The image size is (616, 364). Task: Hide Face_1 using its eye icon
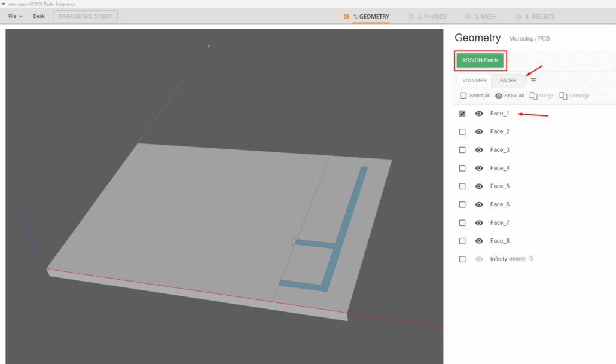pyautogui.click(x=479, y=114)
